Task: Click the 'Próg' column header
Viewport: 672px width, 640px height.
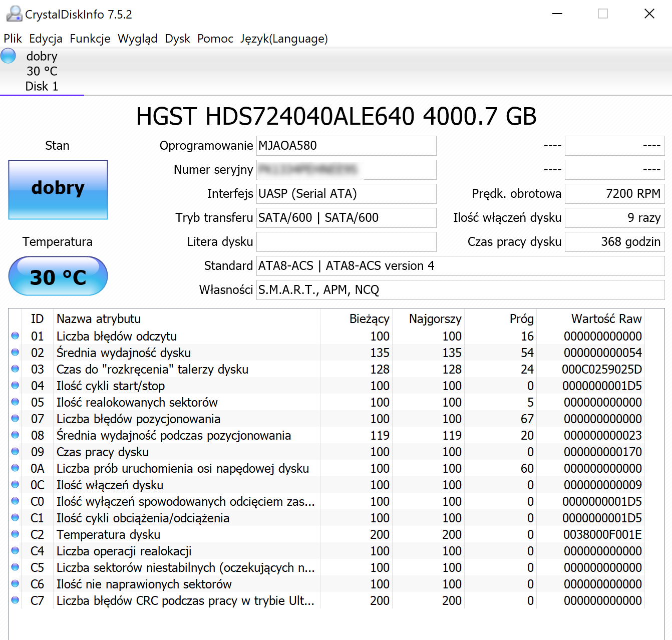Action: click(x=500, y=319)
